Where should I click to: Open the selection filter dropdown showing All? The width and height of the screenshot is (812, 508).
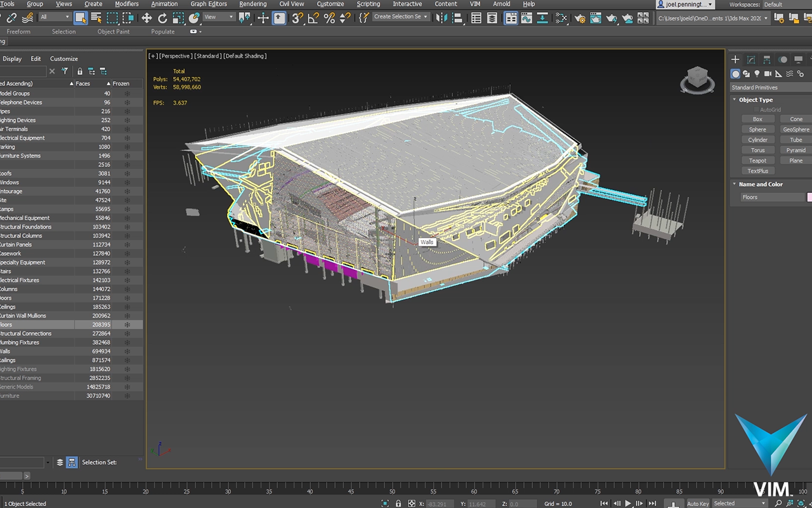pos(56,17)
